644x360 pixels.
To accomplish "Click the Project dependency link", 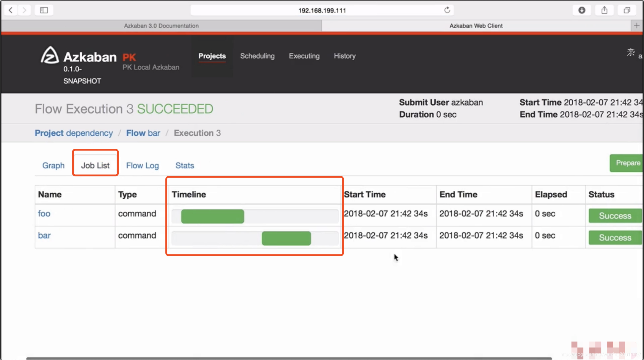I will coord(73,133).
